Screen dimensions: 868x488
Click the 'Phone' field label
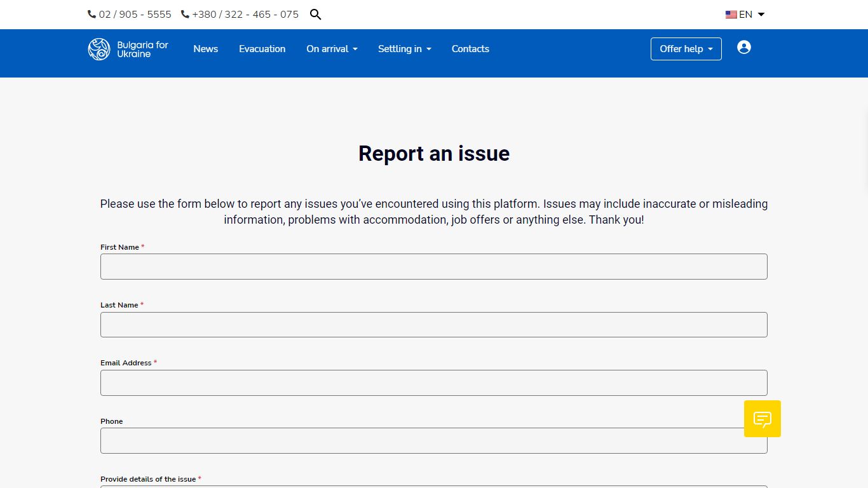[112, 421]
